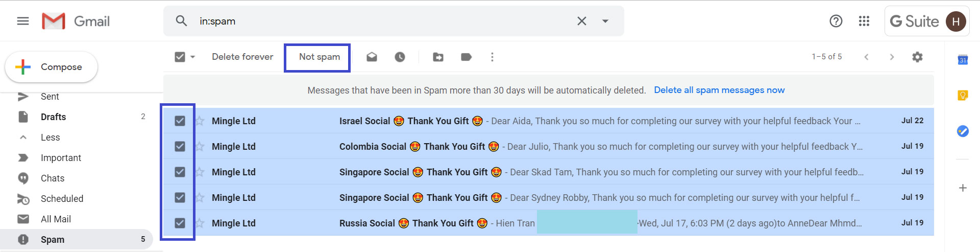Open the Drafts folder
The width and height of the screenshot is (980, 252).
pos(54,117)
